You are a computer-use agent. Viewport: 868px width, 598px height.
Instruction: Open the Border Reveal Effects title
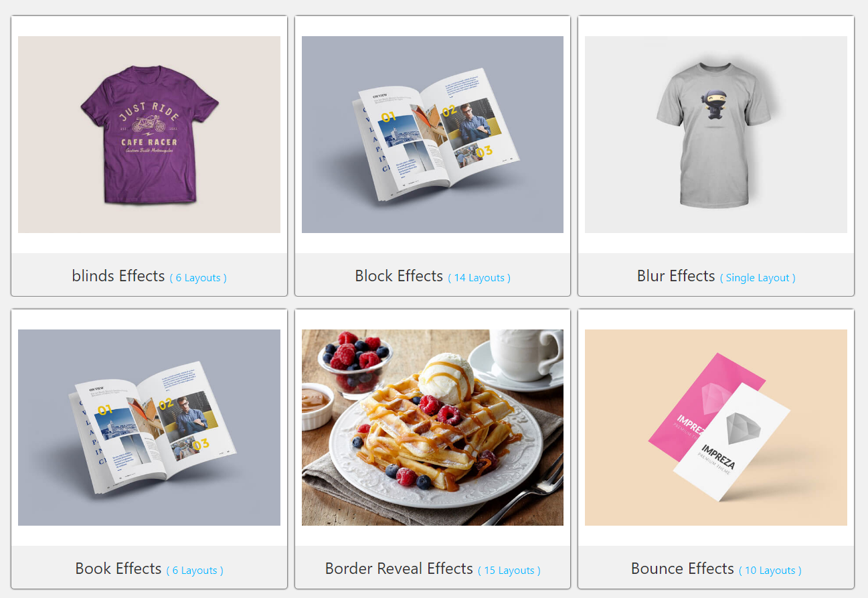coord(399,569)
